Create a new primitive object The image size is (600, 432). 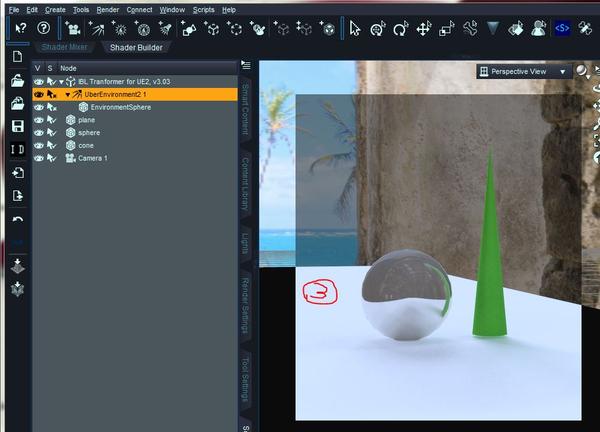(189, 28)
